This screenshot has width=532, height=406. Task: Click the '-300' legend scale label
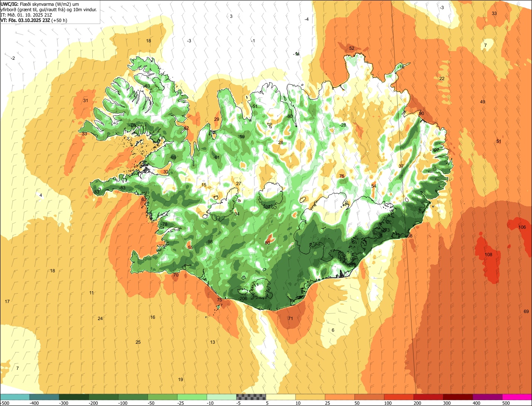click(x=63, y=403)
